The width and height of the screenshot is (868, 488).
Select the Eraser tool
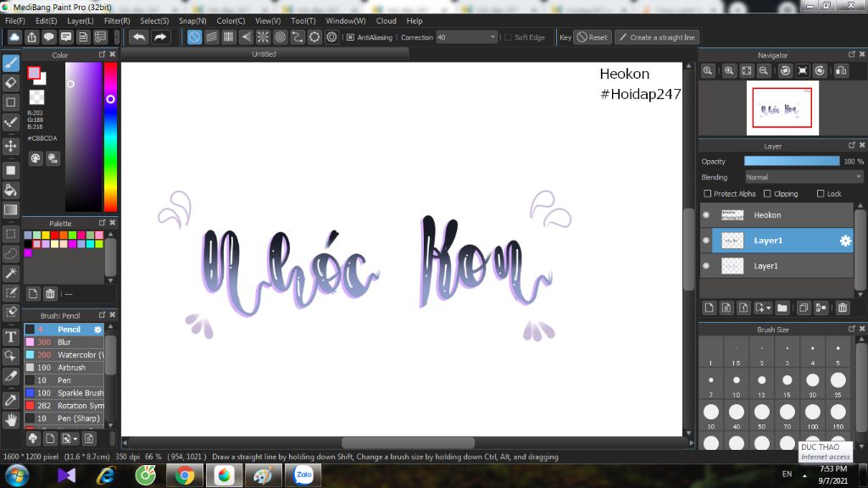tap(11, 82)
